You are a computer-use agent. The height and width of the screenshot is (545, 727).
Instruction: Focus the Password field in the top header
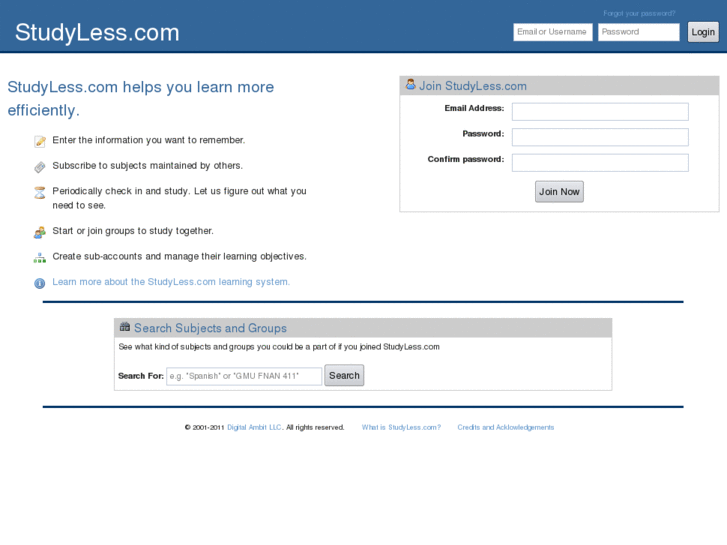coord(638,32)
